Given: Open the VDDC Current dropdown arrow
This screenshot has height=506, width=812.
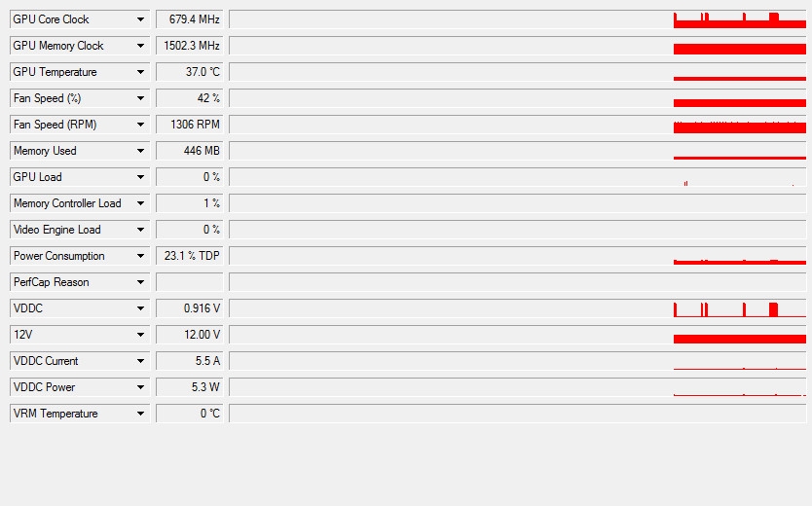Looking at the screenshot, I should tap(141, 361).
